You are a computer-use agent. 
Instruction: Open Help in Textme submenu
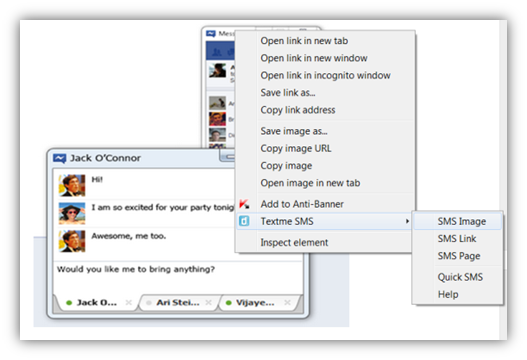[x=458, y=294]
